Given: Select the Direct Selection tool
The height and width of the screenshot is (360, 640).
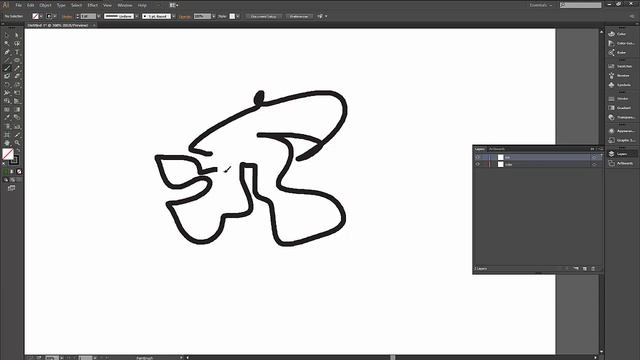Looking at the screenshot, I should (x=17, y=35).
